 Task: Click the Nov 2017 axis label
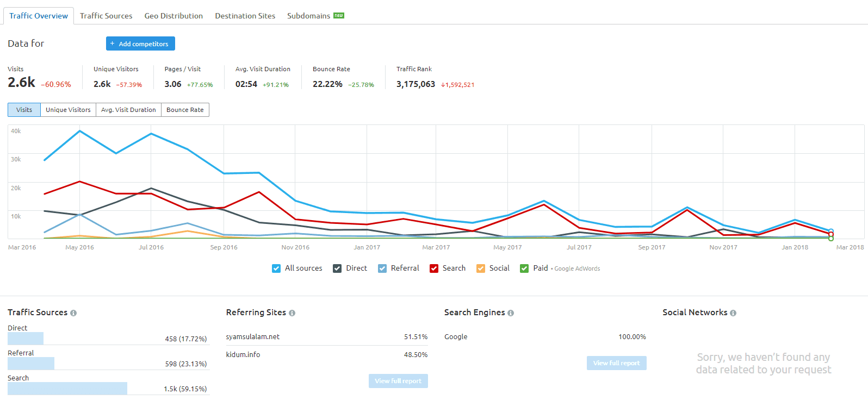coord(723,247)
